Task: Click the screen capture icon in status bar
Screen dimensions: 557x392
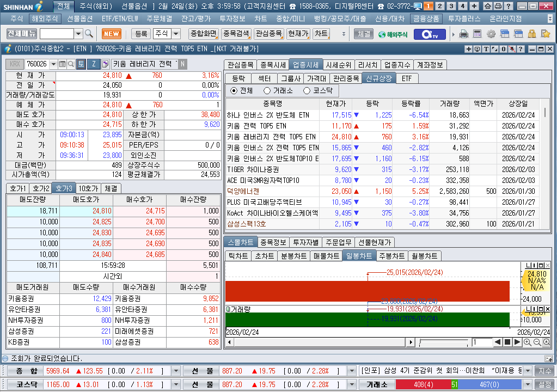Action: point(548,359)
